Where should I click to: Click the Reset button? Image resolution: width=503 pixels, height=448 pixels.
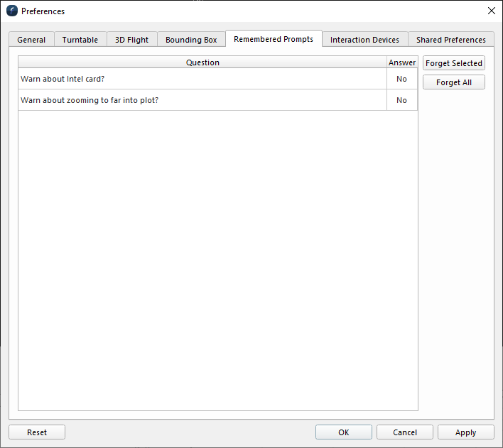pyautogui.click(x=37, y=432)
